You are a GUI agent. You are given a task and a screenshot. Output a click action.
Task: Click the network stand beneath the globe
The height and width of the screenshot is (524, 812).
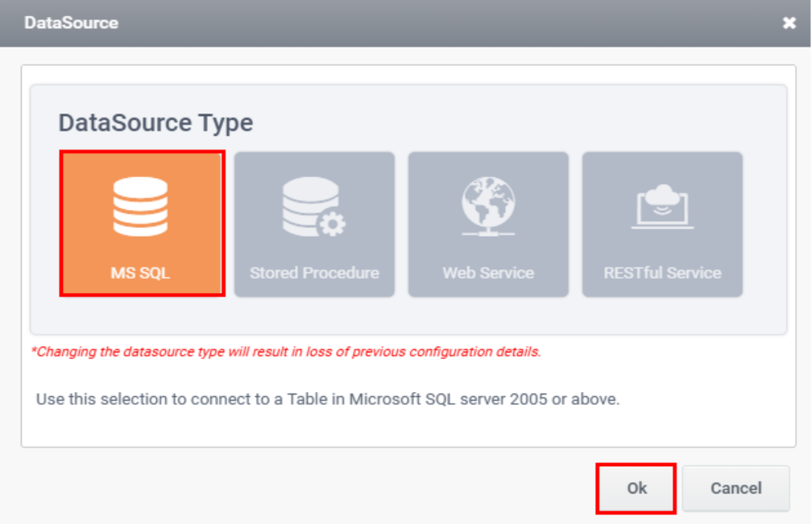coord(488,231)
